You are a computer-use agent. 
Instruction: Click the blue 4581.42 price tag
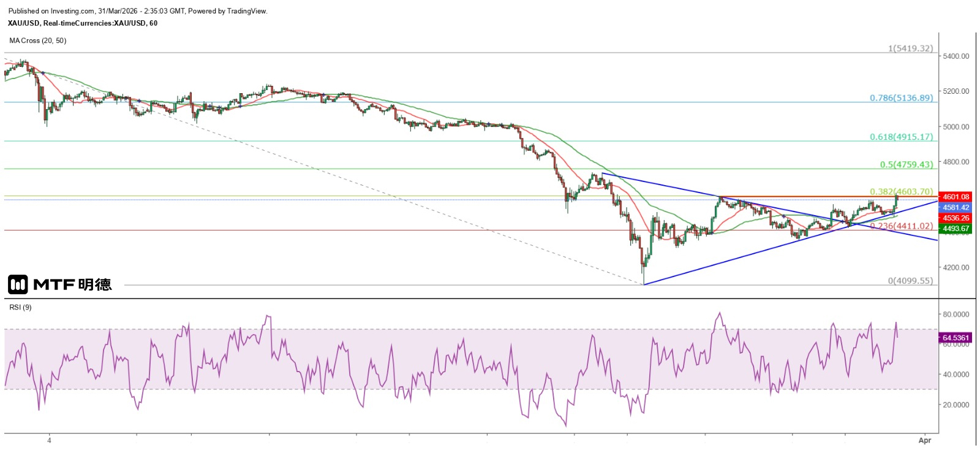[x=956, y=207]
